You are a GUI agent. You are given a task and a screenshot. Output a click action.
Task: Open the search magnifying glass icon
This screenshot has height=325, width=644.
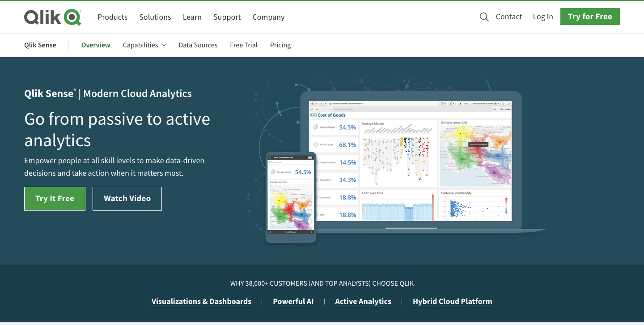tap(484, 17)
